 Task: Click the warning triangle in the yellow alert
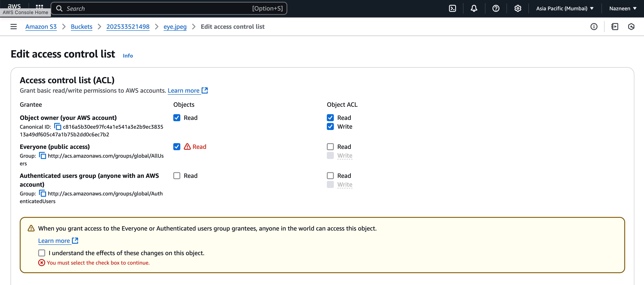pyautogui.click(x=31, y=228)
